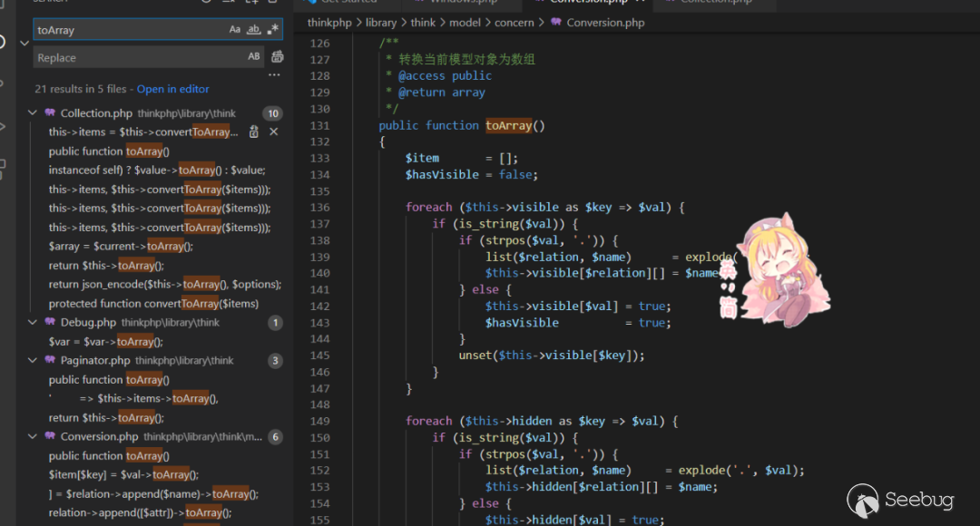Open '$var = $var->toArray();' result in Debug.php
This screenshot has height=526, width=980.
coord(105,342)
